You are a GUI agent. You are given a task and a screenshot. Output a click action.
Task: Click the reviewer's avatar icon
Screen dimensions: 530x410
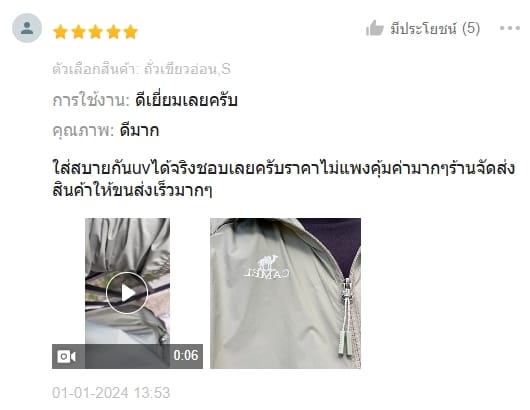[27, 28]
